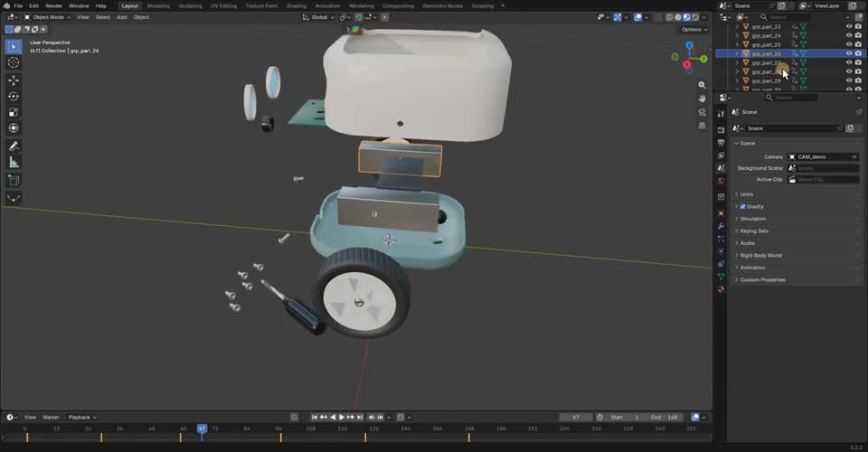Jump to the timeline start frame
Image resolution: width=868 pixels, height=452 pixels.
(x=315, y=417)
